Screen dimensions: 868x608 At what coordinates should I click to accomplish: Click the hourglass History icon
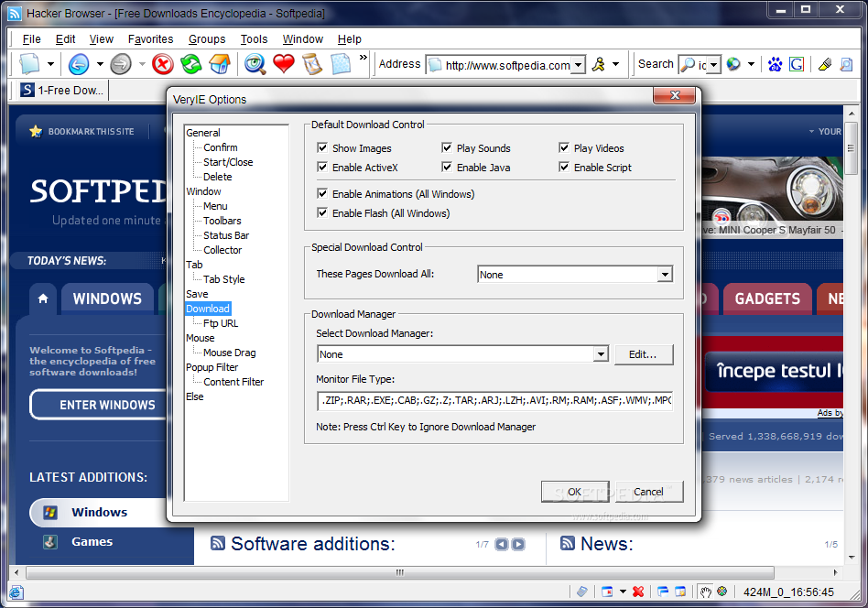(312, 64)
